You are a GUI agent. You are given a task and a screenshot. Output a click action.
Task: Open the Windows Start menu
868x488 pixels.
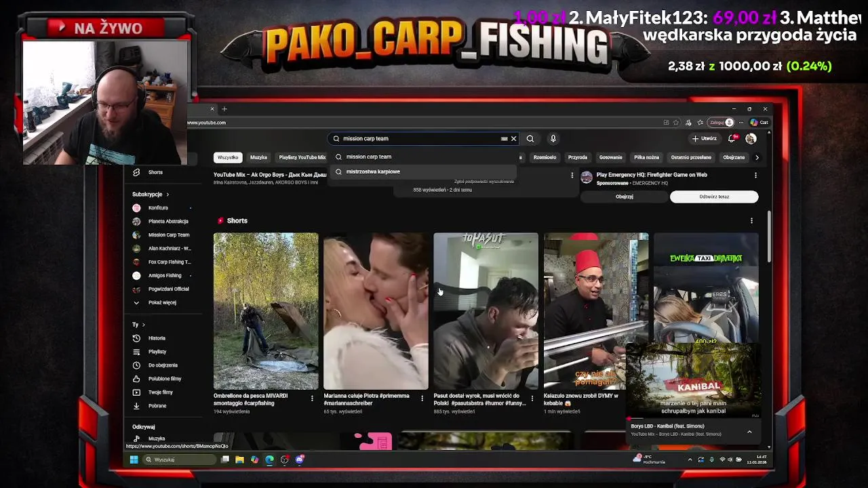point(134,460)
